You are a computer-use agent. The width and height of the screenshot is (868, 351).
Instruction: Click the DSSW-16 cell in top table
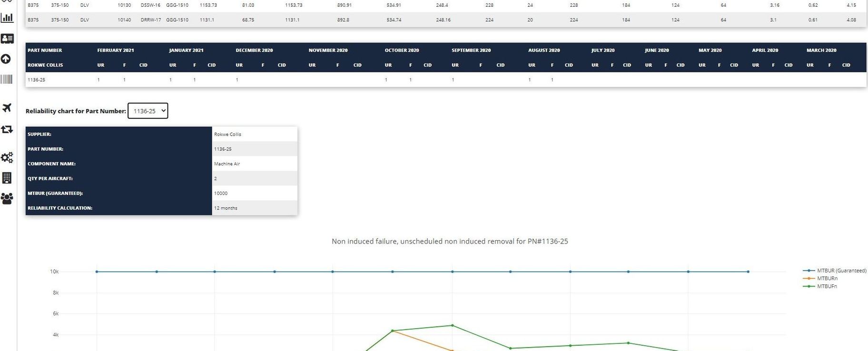[x=150, y=5]
